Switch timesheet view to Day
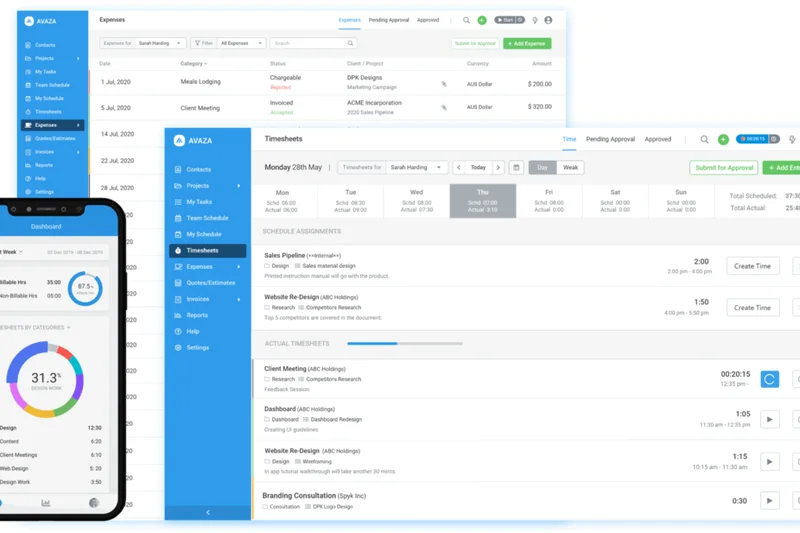Screen dimensions: 800x533 click(x=542, y=168)
